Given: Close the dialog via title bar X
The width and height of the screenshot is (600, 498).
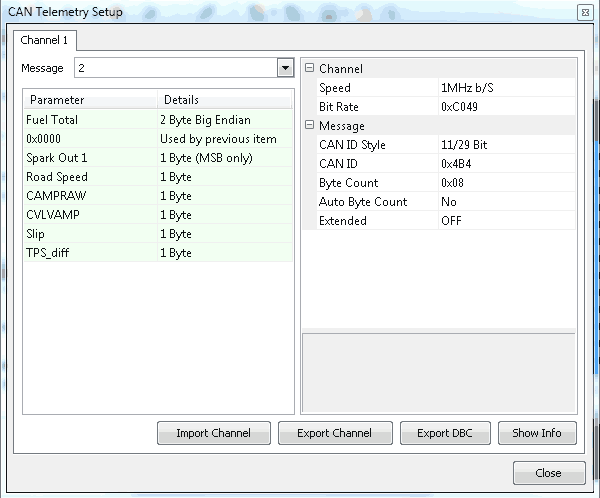Looking at the screenshot, I should (584, 12).
